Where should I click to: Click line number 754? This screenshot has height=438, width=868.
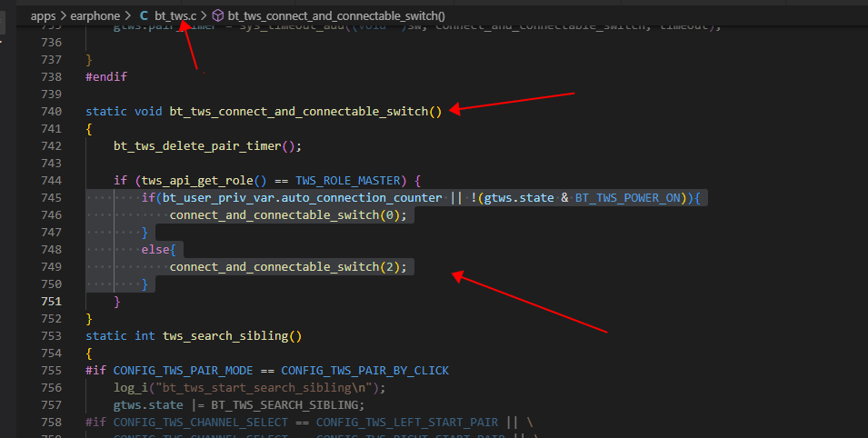coord(52,353)
